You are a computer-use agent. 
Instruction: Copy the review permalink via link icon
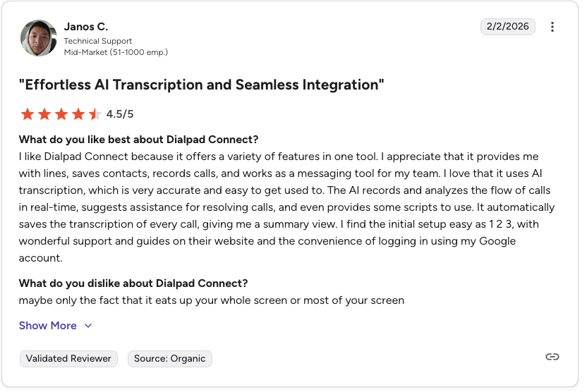pos(552,357)
